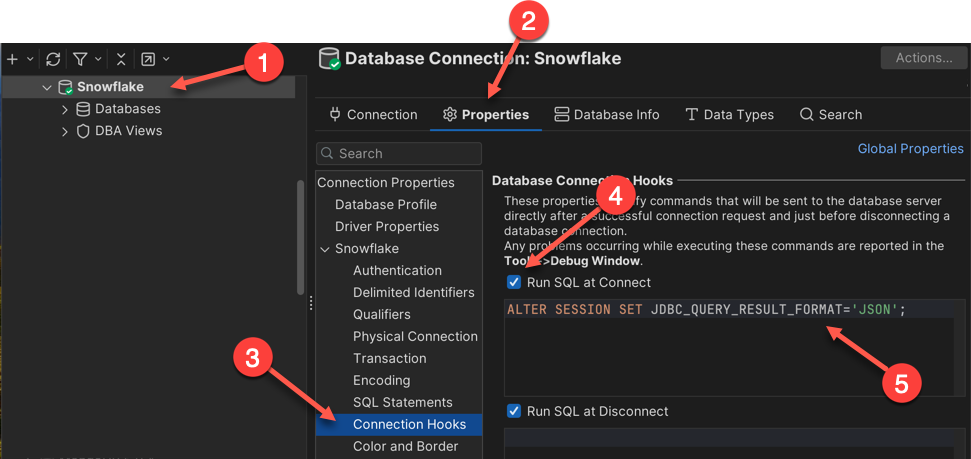
Task: Click the refresh/reload toolbar icon
Action: click(x=53, y=59)
